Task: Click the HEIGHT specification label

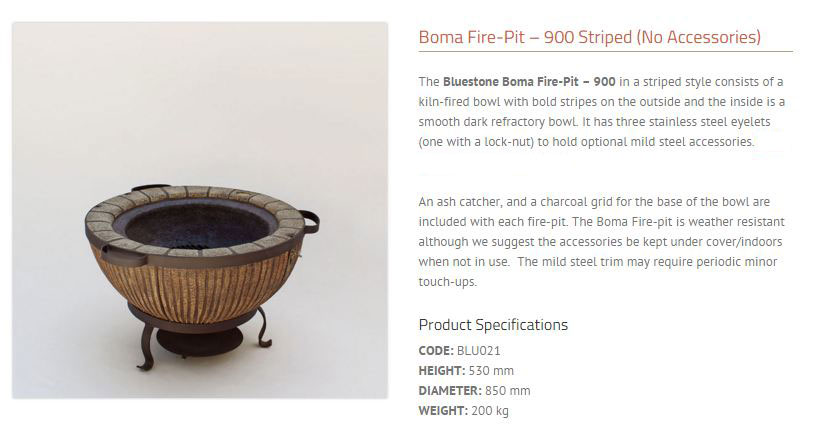Action: tap(441, 370)
